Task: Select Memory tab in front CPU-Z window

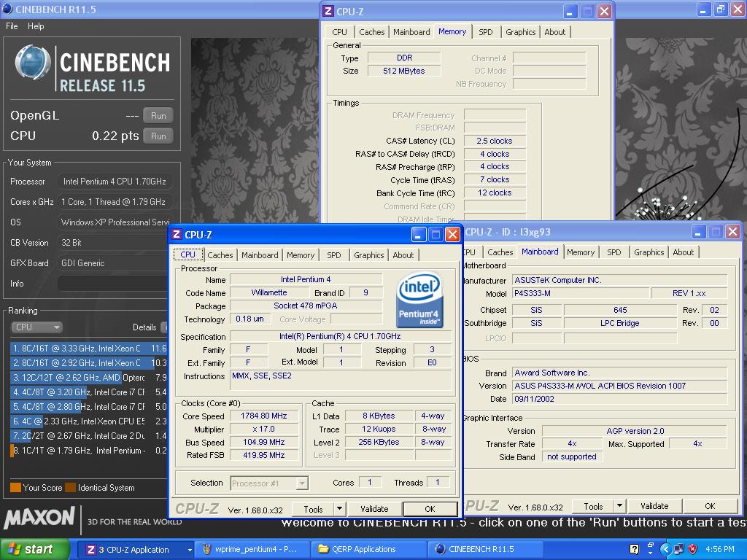Action: pyautogui.click(x=301, y=255)
